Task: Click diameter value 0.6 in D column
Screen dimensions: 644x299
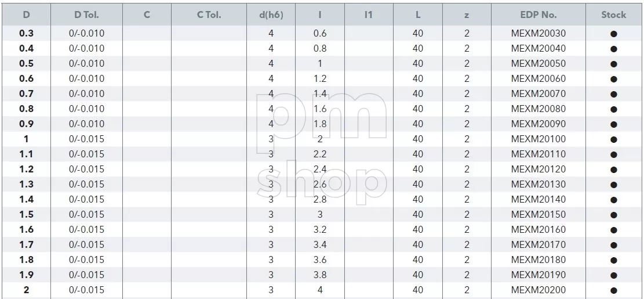Action: point(26,78)
